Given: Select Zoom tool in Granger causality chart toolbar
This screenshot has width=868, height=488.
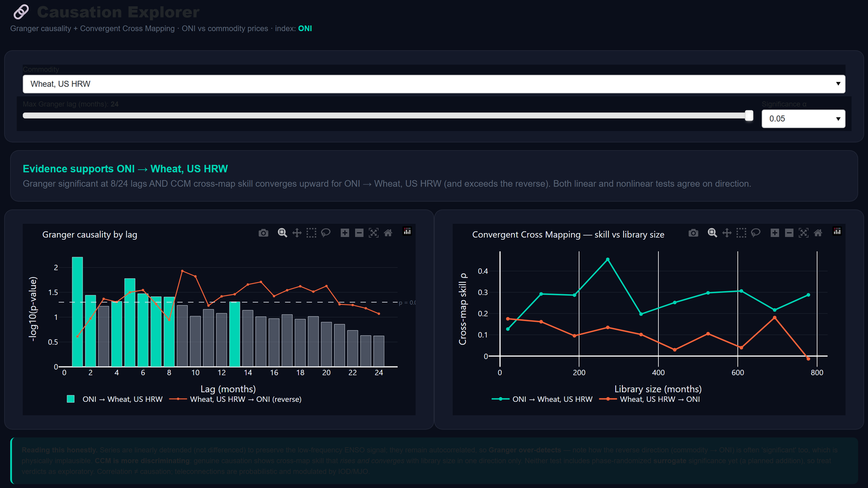Looking at the screenshot, I should (282, 233).
